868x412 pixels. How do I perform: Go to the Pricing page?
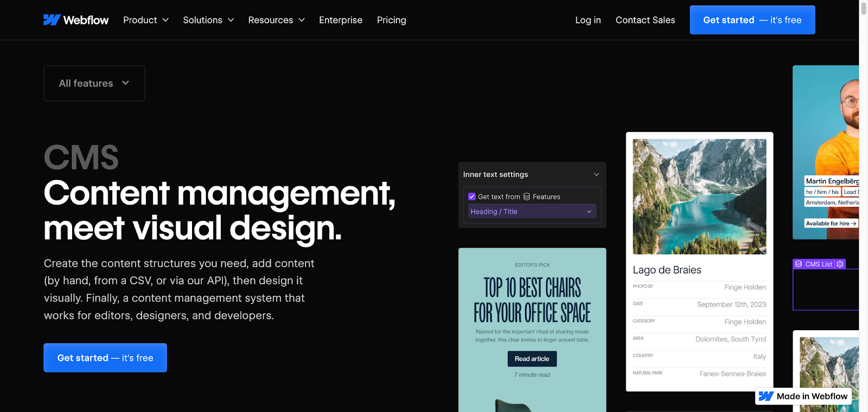392,20
